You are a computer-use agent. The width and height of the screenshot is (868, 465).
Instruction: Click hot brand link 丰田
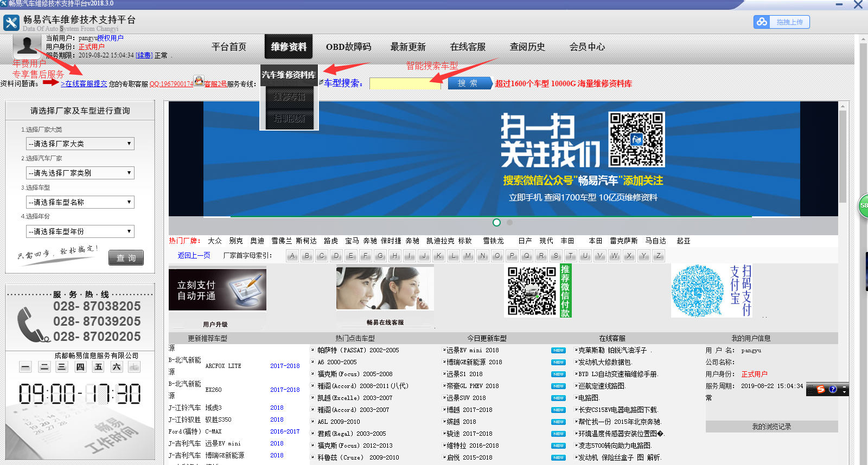click(x=567, y=241)
